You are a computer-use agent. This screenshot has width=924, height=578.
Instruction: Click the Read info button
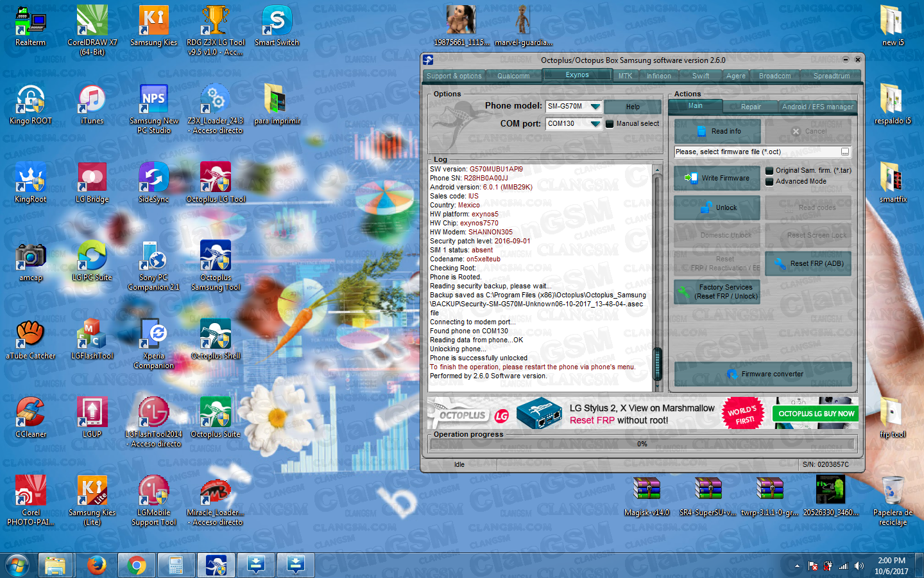(x=717, y=131)
